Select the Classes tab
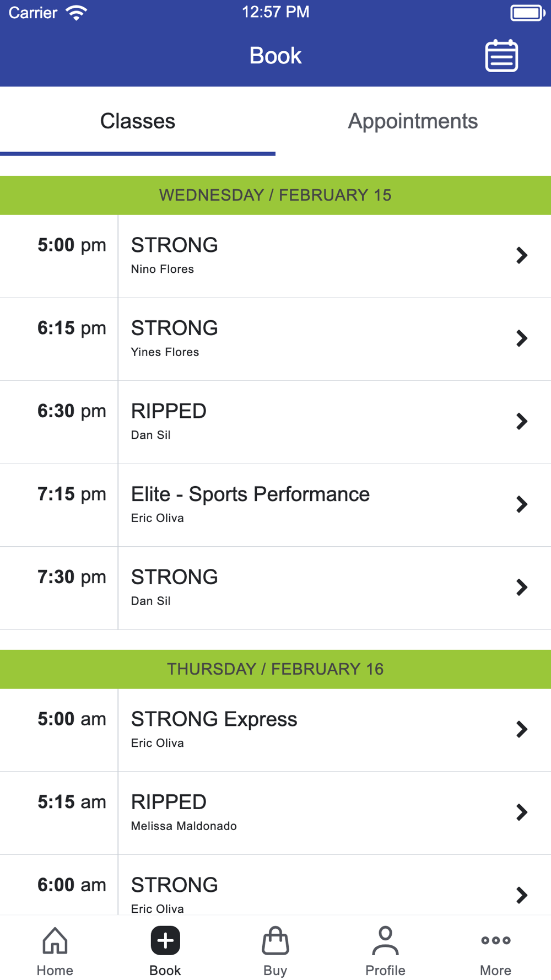This screenshot has height=980, width=551. click(138, 121)
